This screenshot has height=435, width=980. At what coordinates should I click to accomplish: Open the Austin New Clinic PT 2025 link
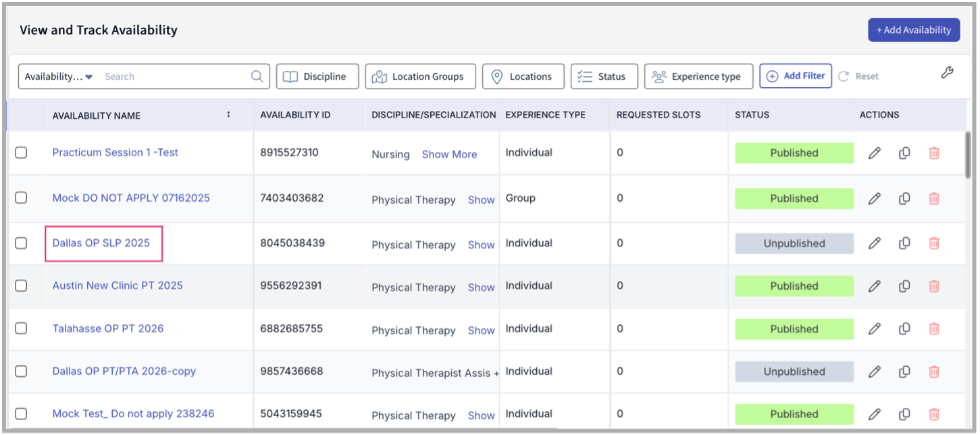118,286
